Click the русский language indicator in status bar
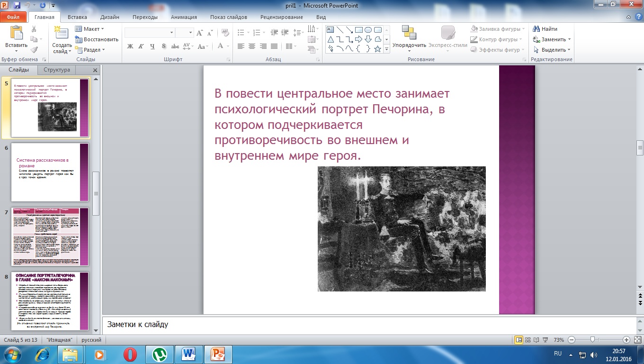 [x=91, y=340]
